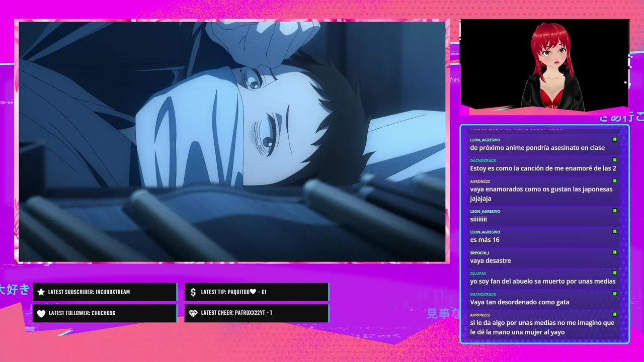Click green badge on 'Estoy es como la canción' message
This screenshot has height=362, width=644.
615,160
